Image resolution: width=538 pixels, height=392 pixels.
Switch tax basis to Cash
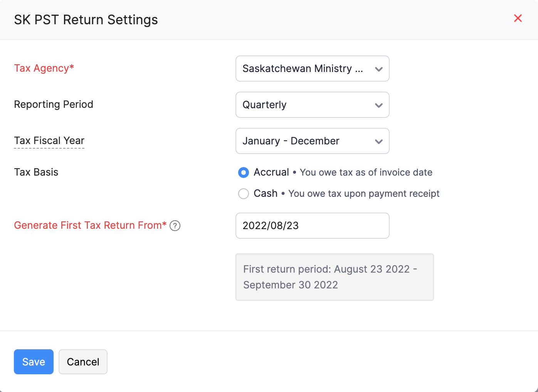[243, 194]
